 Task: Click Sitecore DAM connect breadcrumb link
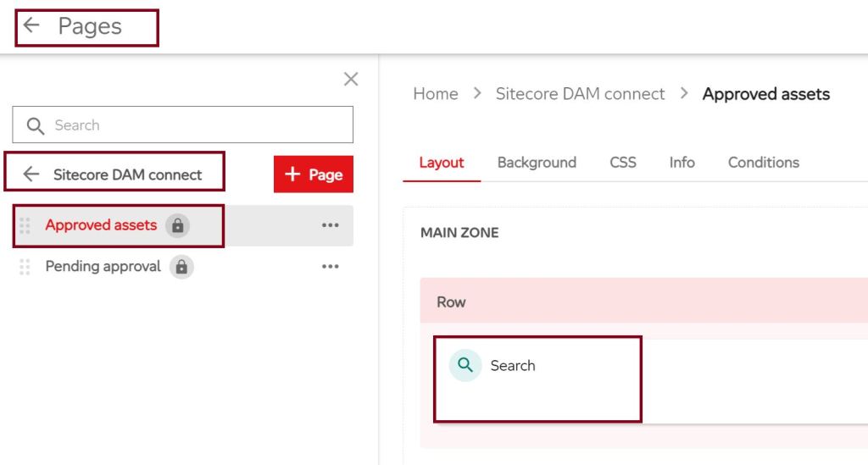[x=580, y=94]
